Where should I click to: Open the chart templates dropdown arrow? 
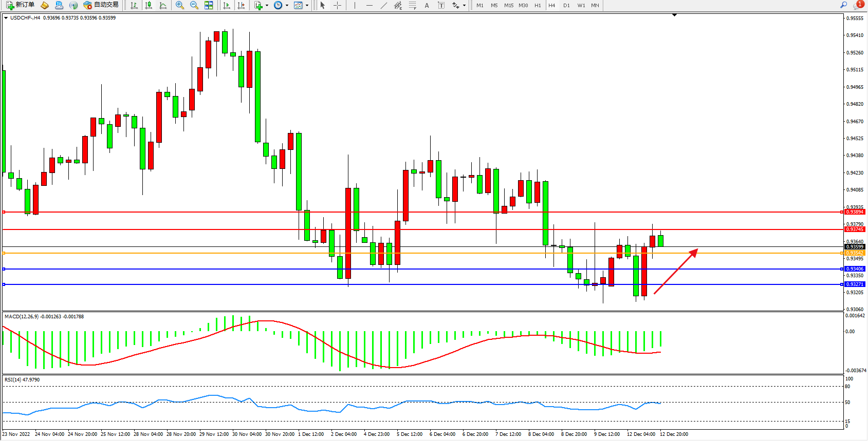[x=307, y=6]
